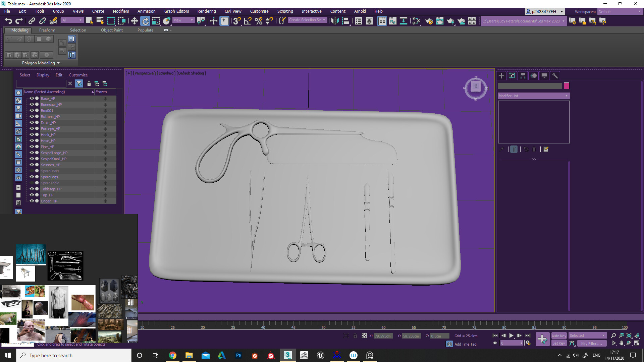Viewport: 644px width, 362px height.
Task: Open the Workspaces dropdown
Action: tap(619, 11)
